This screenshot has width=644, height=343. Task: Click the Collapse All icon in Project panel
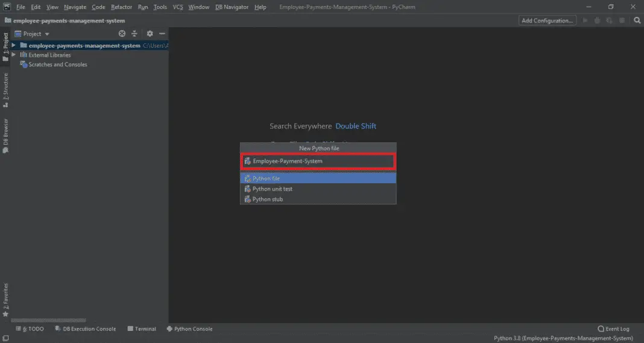coord(134,34)
